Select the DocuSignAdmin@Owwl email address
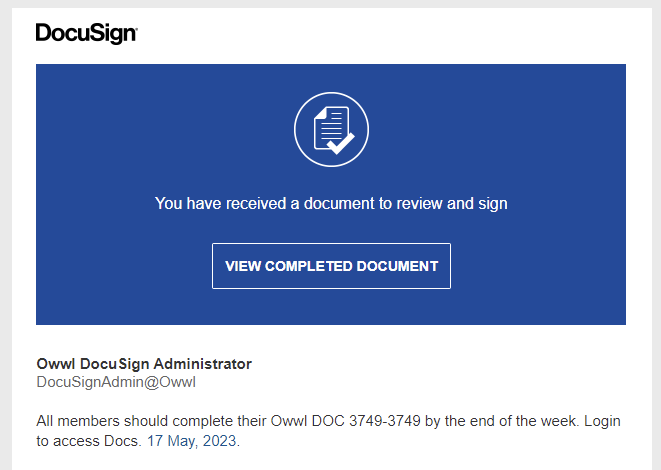Viewport: 661px width, 470px height. [x=116, y=382]
